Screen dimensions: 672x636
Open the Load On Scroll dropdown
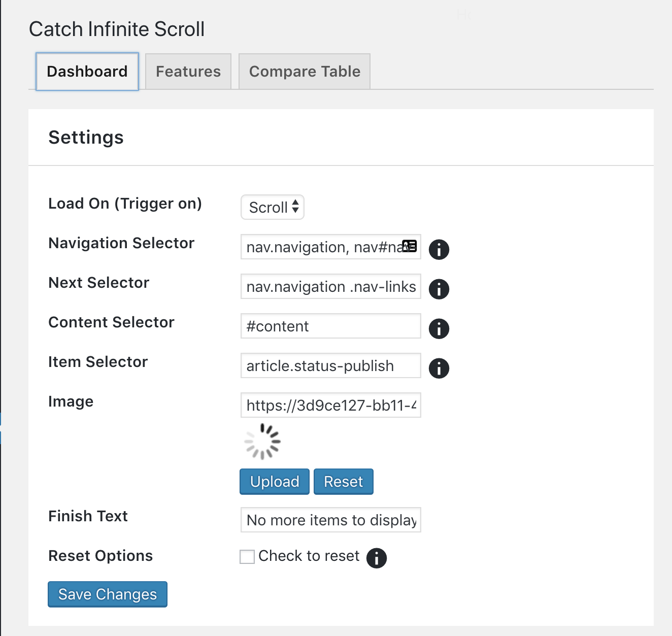point(273,207)
